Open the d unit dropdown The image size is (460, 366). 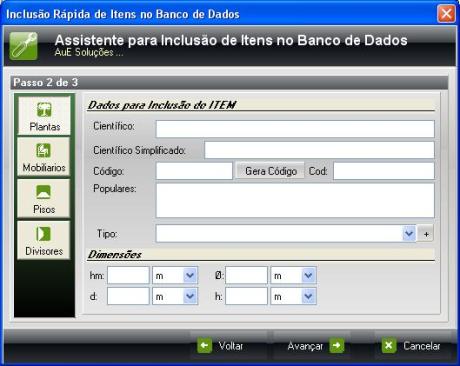click(190, 296)
